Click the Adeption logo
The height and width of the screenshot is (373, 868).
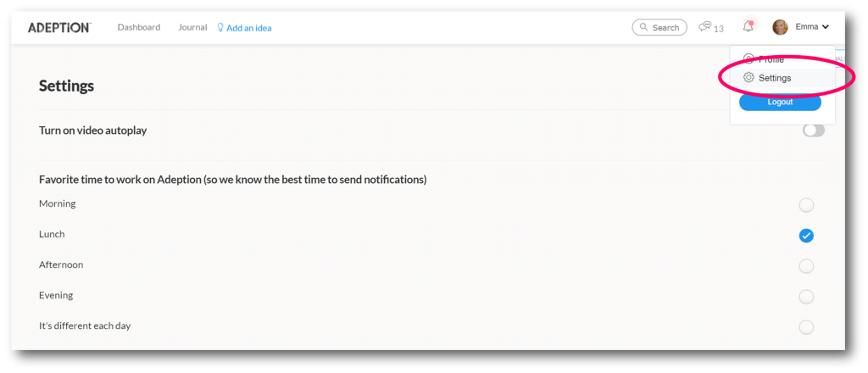[x=58, y=28]
